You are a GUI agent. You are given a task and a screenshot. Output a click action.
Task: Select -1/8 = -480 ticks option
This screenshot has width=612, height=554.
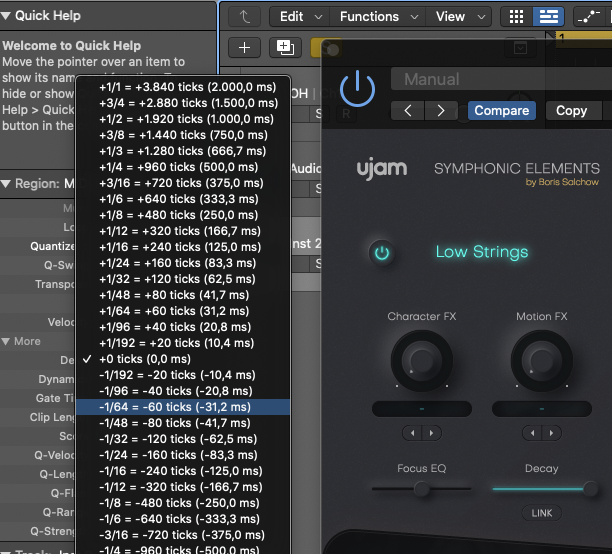[x=183, y=503]
